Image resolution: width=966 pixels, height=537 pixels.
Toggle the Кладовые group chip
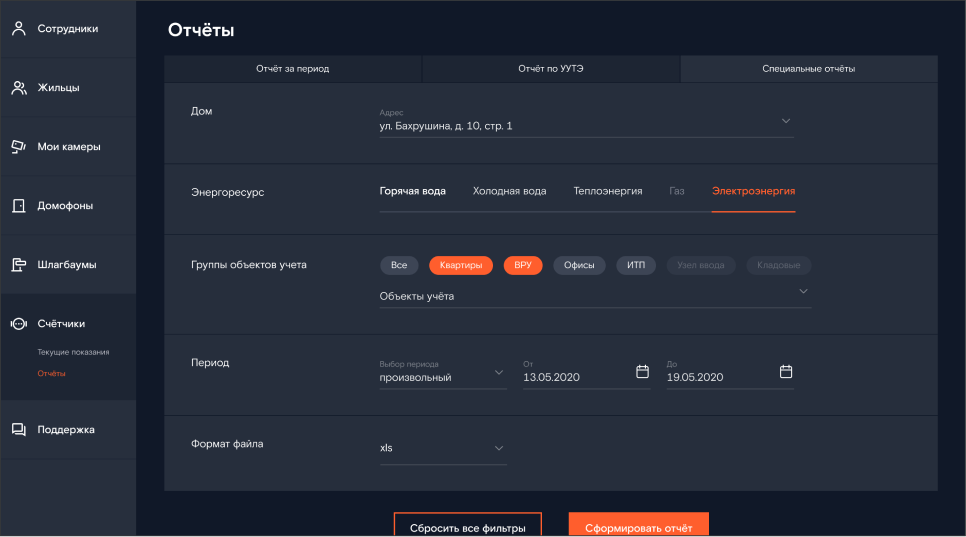click(779, 265)
